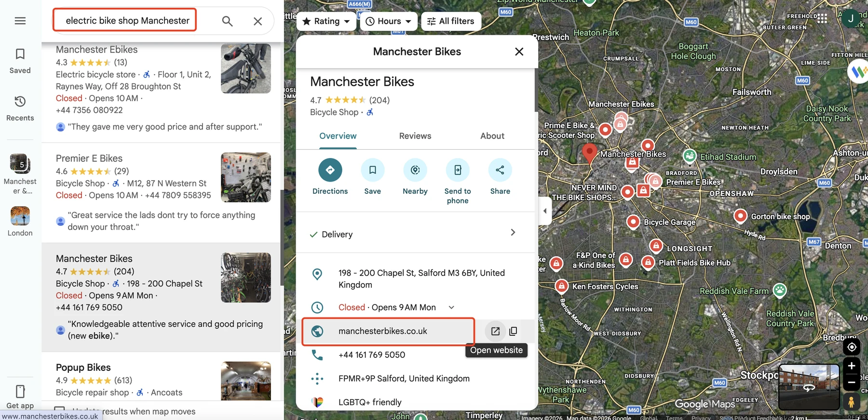Switch to the Overview tab

[x=338, y=136]
